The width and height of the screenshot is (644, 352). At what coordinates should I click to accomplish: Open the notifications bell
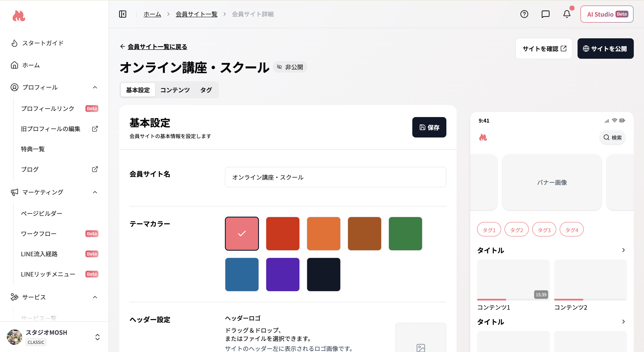567,14
